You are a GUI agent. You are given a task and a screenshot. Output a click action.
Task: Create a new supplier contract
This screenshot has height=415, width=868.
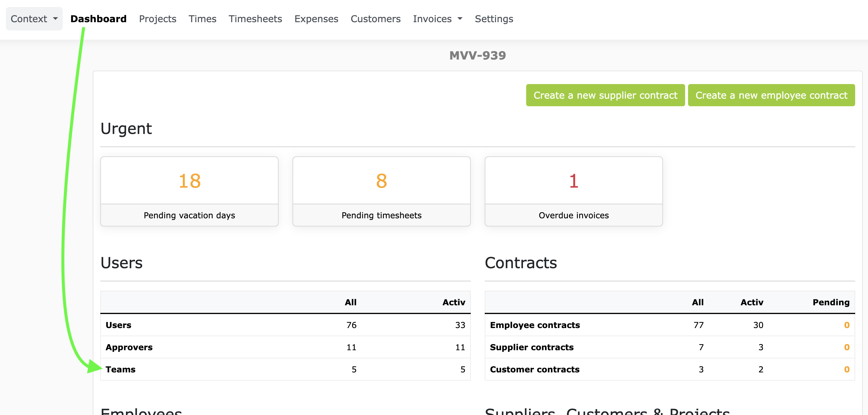(605, 95)
